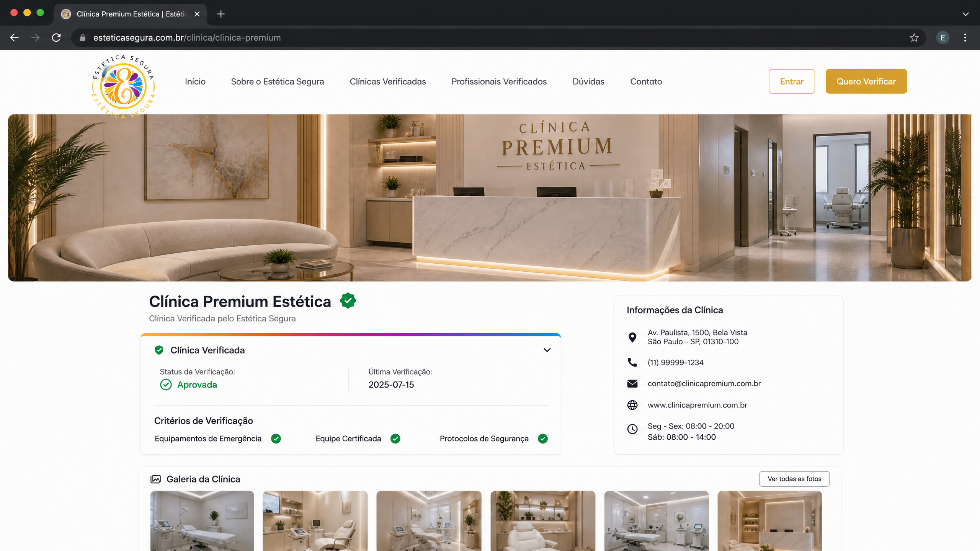Click the green verified badge beside clinic name
The image size is (980, 551).
tap(348, 301)
